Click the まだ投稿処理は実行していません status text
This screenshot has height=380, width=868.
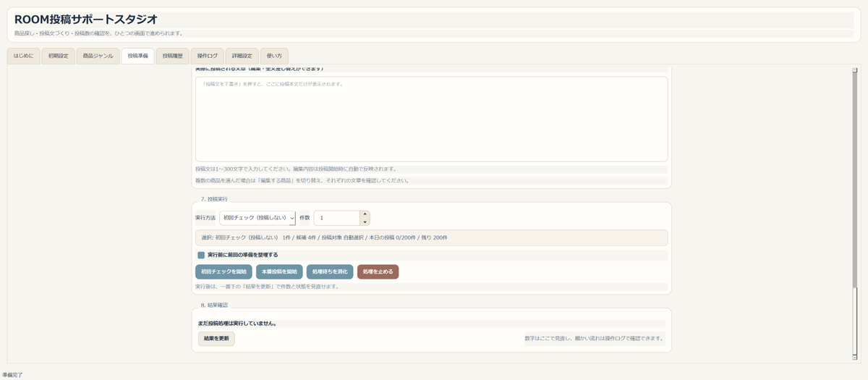(238, 324)
